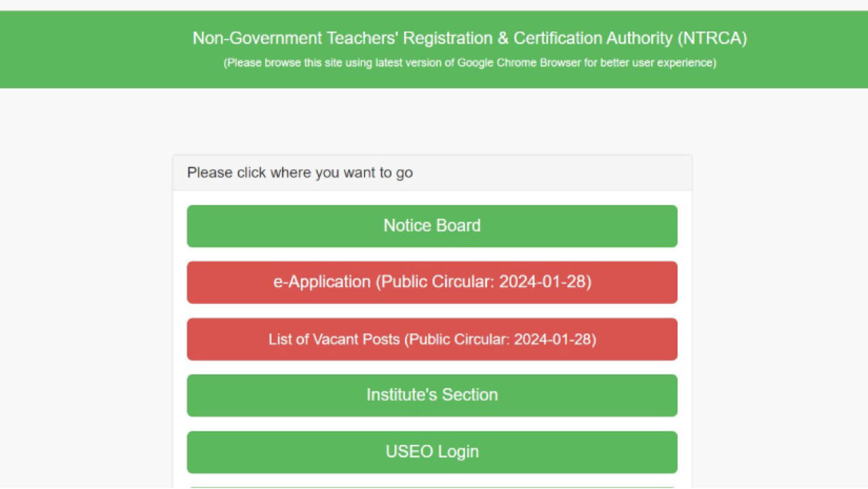
Task: Click the Google Chrome browser recommendation note
Action: [x=469, y=63]
